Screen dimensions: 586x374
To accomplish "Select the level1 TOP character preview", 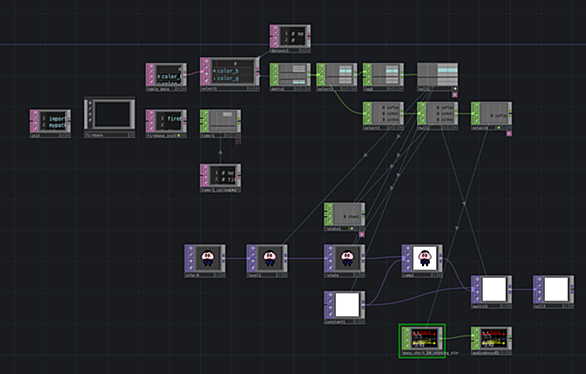I will click(269, 258).
